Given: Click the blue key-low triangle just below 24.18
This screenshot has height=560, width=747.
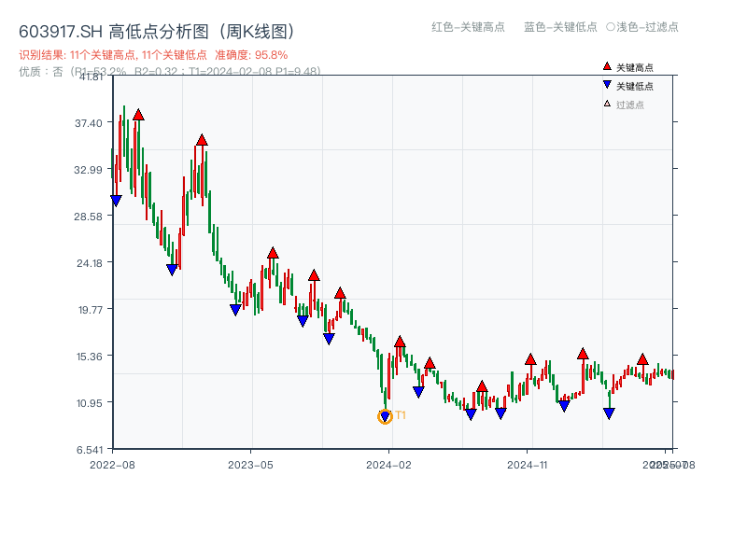Looking at the screenshot, I should coord(173,270).
